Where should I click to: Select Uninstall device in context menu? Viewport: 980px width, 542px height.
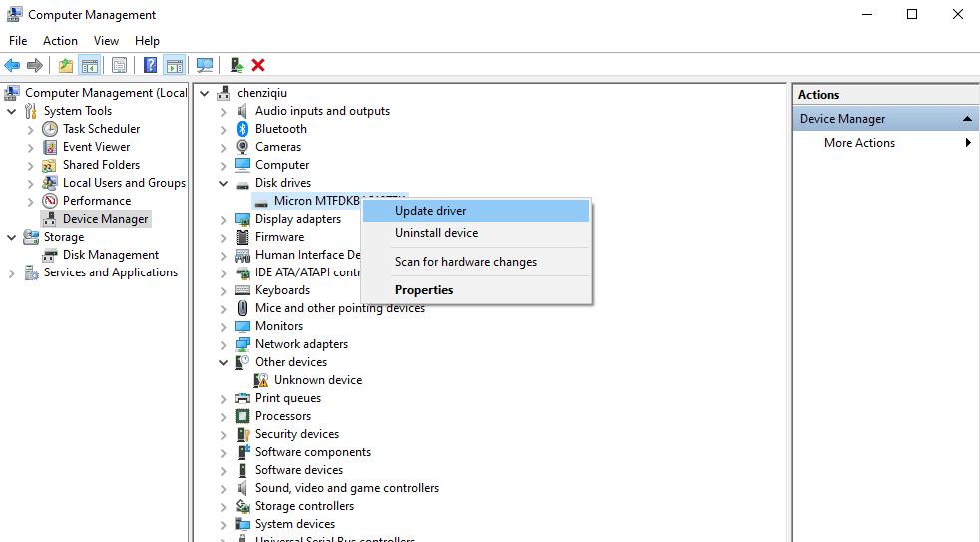coord(436,233)
